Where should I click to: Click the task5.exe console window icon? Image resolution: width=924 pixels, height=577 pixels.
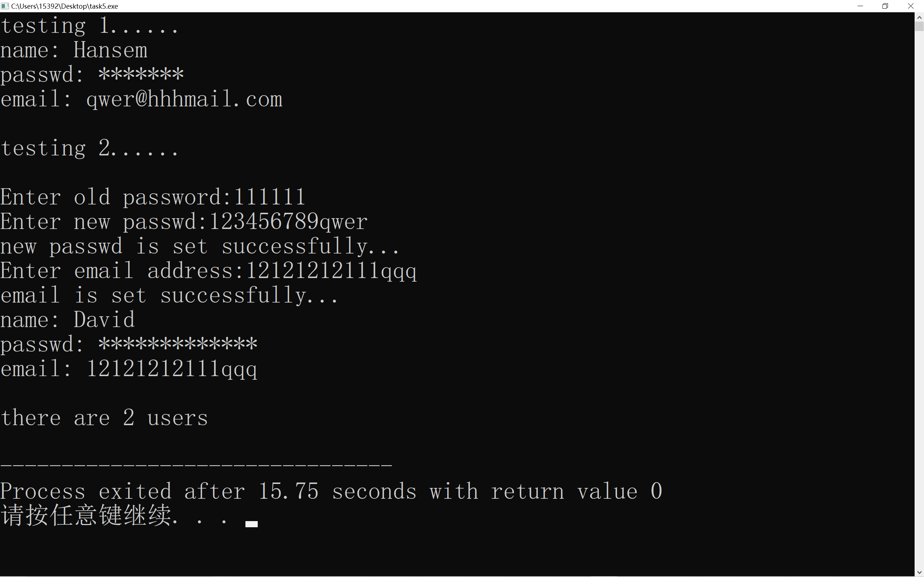[x=5, y=6]
